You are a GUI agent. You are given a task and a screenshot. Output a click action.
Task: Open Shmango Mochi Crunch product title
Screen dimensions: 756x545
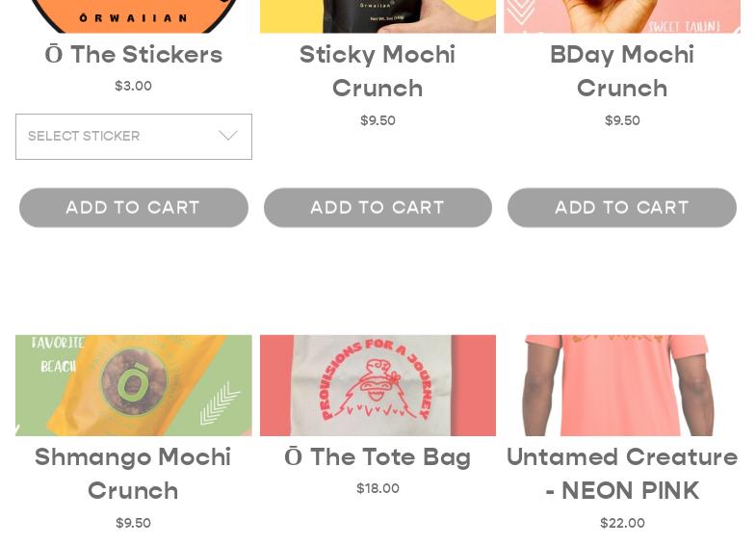[133, 473]
